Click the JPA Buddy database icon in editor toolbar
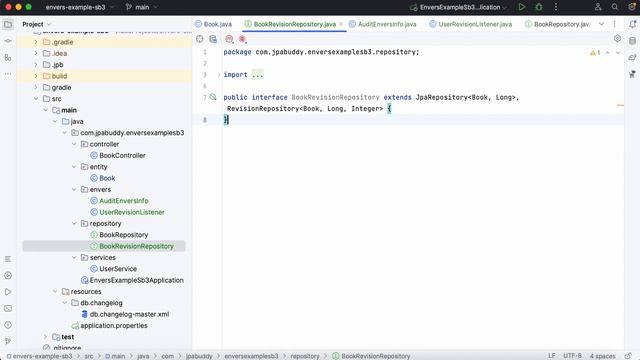 (x=213, y=39)
